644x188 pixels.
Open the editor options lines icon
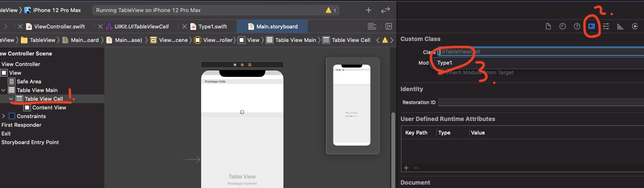pyautogui.click(x=372, y=27)
